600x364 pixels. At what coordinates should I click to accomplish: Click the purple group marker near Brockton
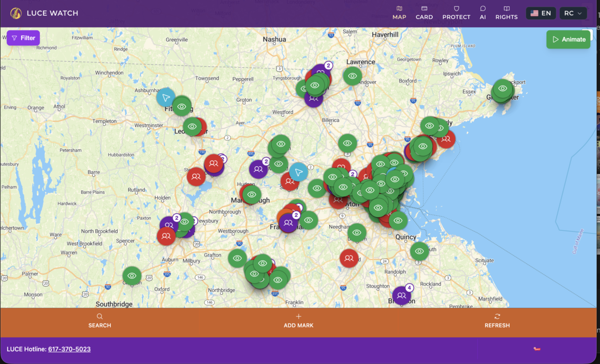click(401, 296)
